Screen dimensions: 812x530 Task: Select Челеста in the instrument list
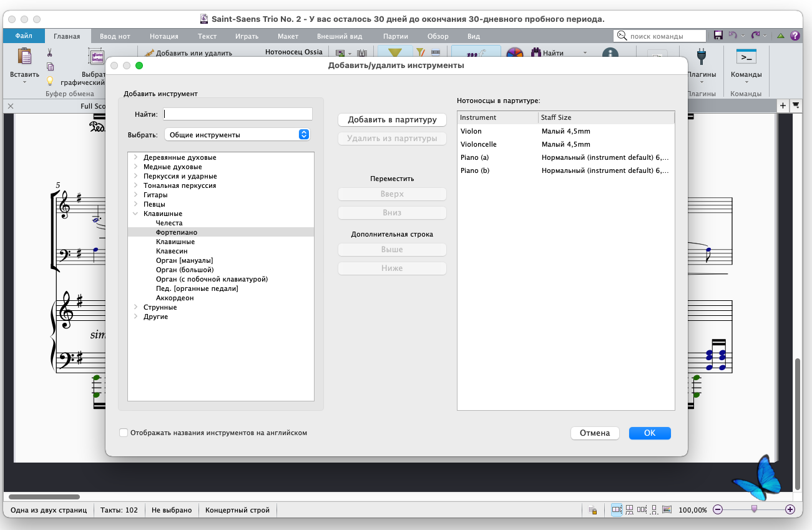pyautogui.click(x=221, y=223)
